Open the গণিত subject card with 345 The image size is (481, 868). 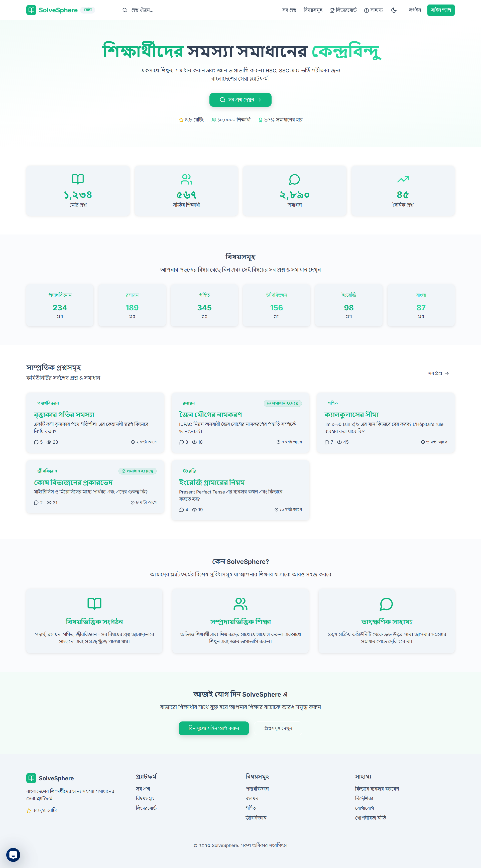click(x=205, y=305)
